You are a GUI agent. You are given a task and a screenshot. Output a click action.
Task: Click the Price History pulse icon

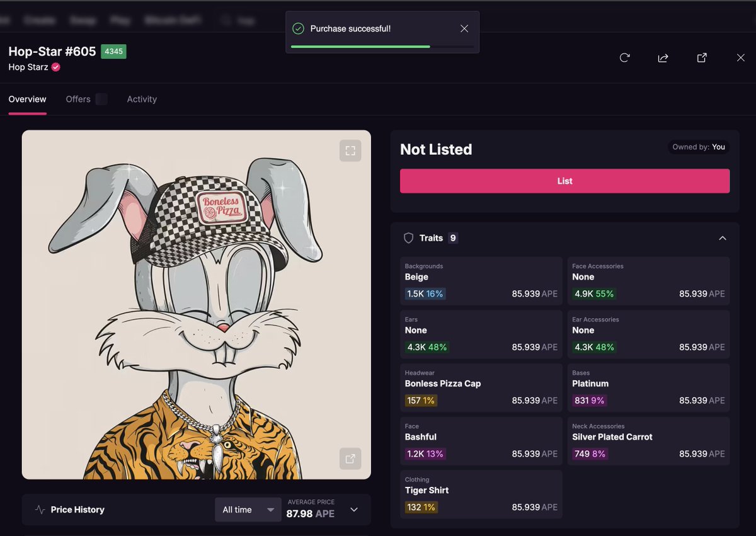40,510
